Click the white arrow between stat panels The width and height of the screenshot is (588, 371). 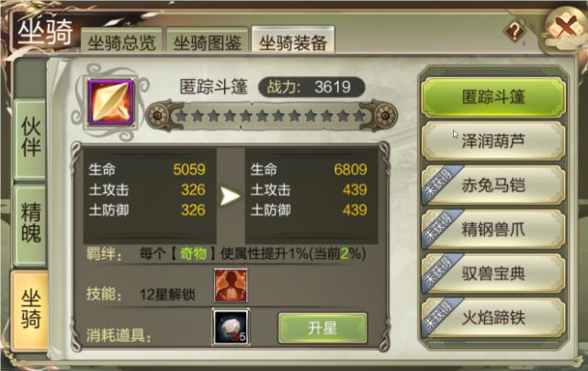[x=231, y=197]
